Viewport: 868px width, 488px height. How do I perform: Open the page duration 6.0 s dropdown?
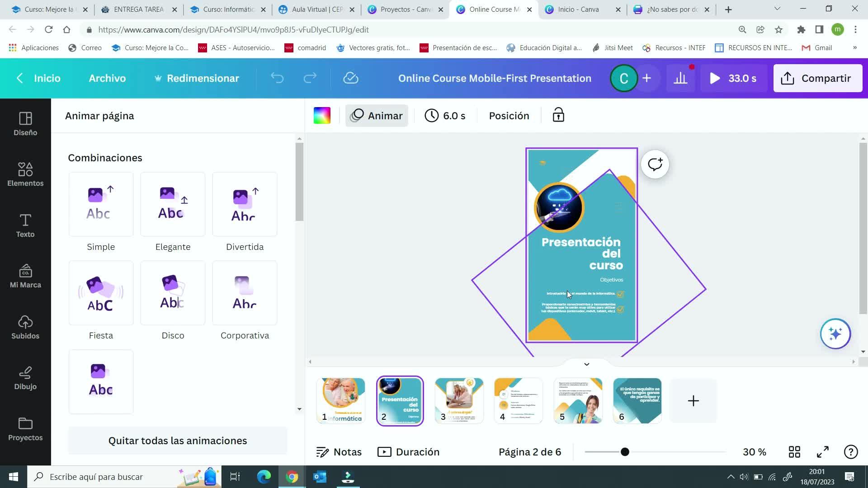[445, 116]
